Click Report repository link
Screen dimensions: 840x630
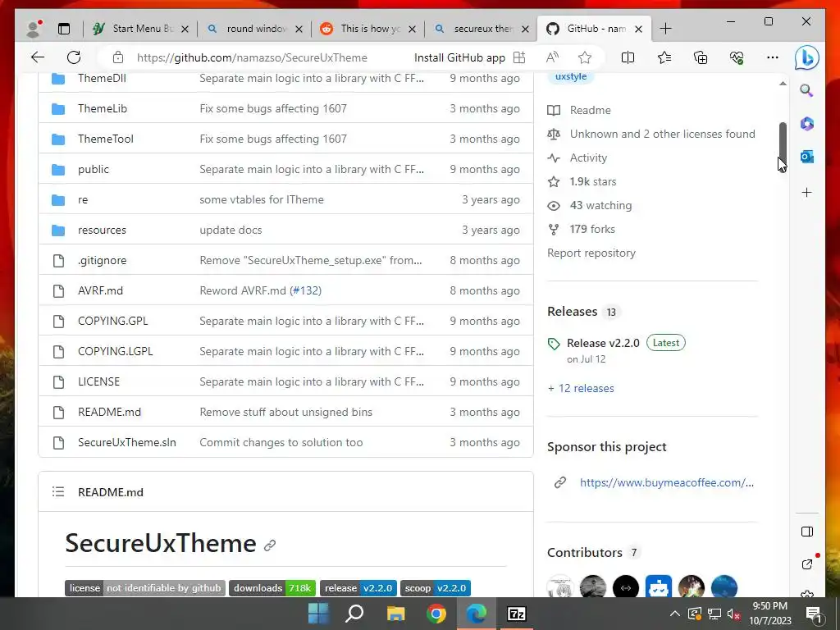tap(591, 253)
